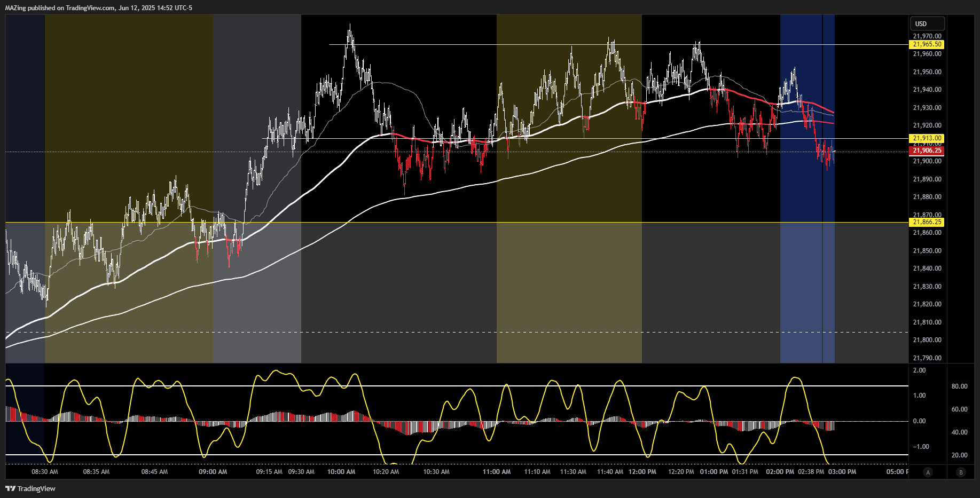Toggle auto scale with the A button
Viewport: 980px width, 498px height.
(928, 472)
